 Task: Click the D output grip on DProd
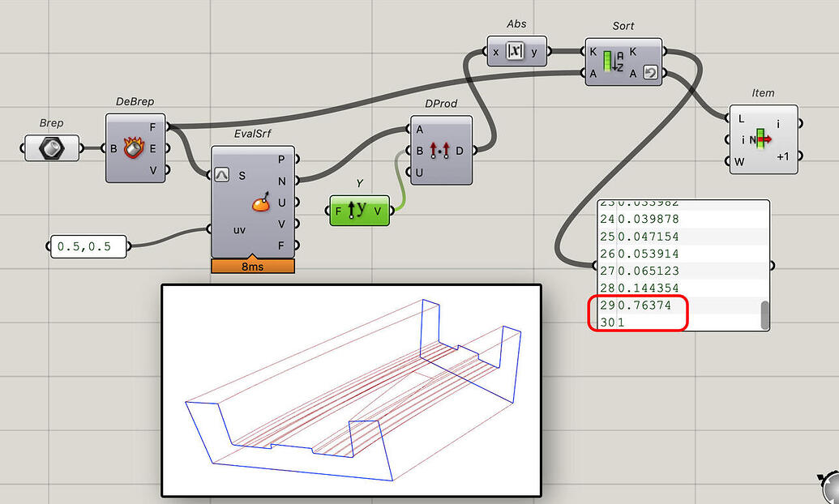(473, 150)
